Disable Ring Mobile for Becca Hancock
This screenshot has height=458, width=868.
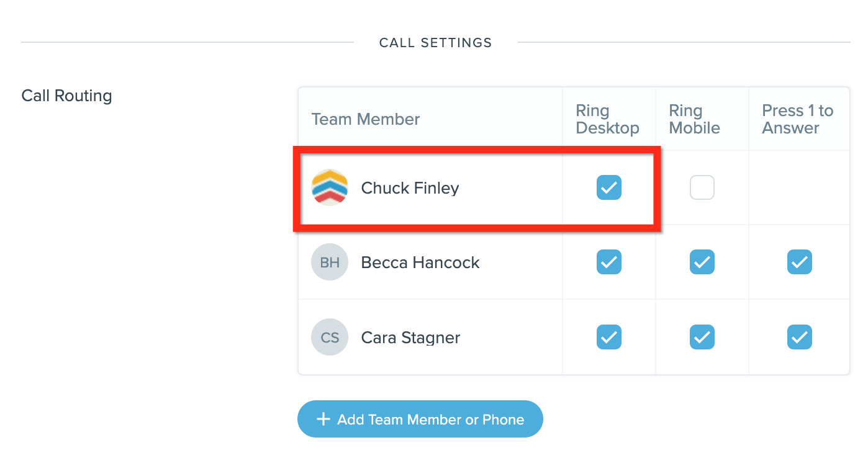702,263
